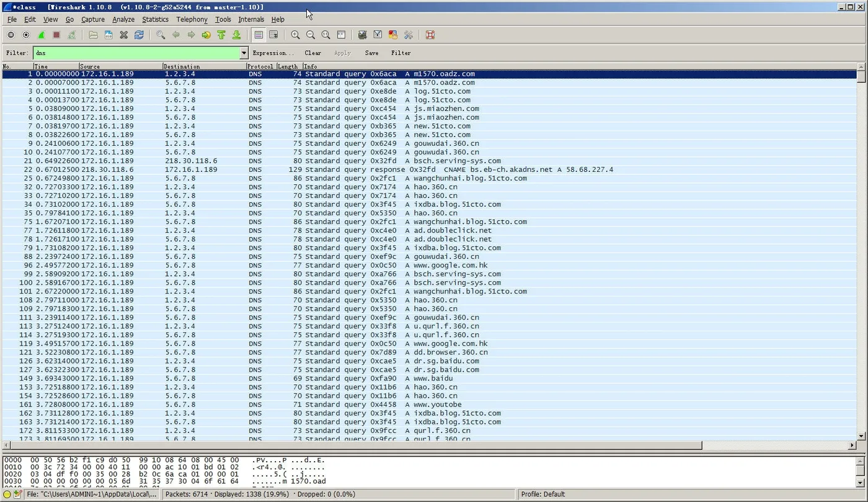Clear the display filter

(313, 53)
